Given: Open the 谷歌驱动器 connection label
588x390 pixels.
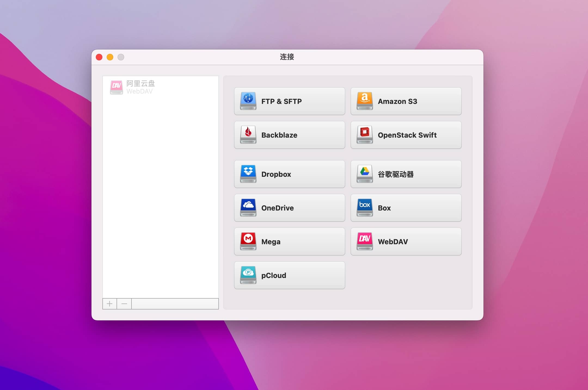Looking at the screenshot, I should point(396,174).
